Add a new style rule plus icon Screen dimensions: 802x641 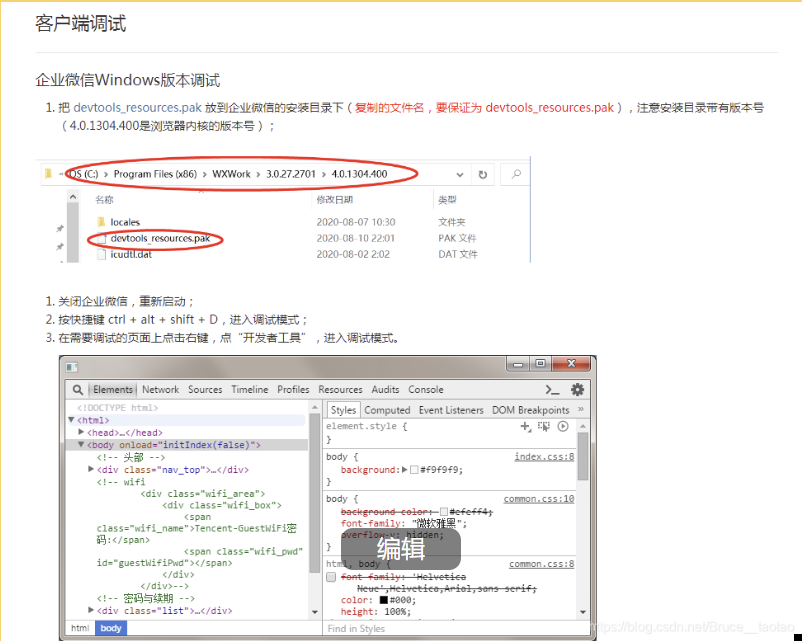click(525, 426)
